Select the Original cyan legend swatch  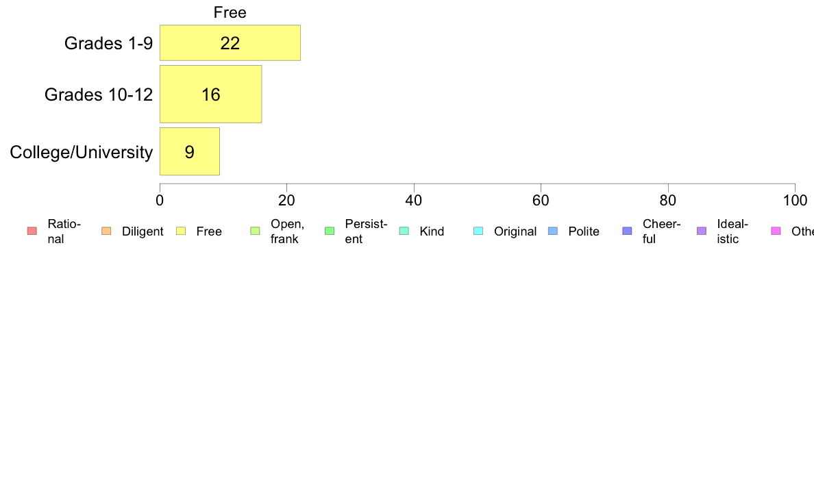click(479, 231)
